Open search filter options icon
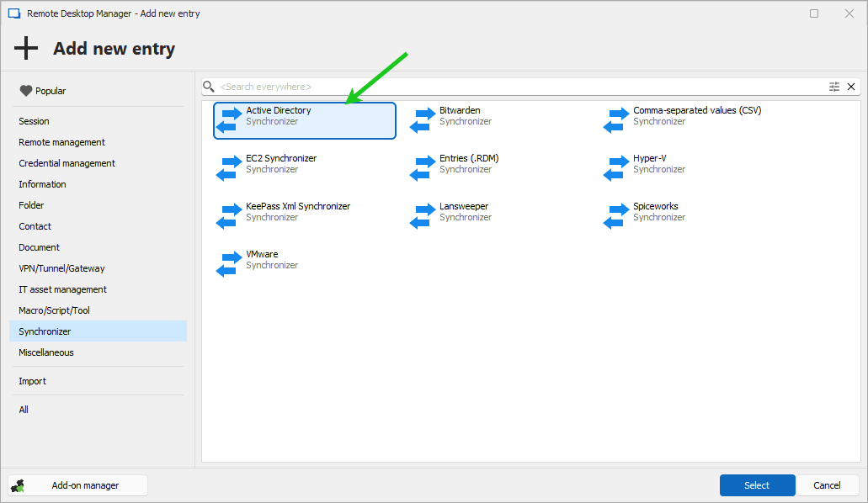 pyautogui.click(x=834, y=87)
